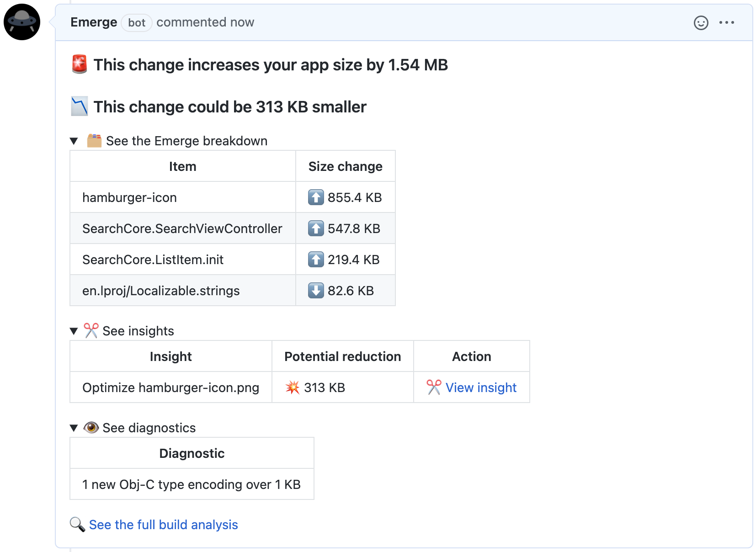The height and width of the screenshot is (552, 756).
Task: Click the explosion icon next to 313 KB
Action: click(x=293, y=387)
